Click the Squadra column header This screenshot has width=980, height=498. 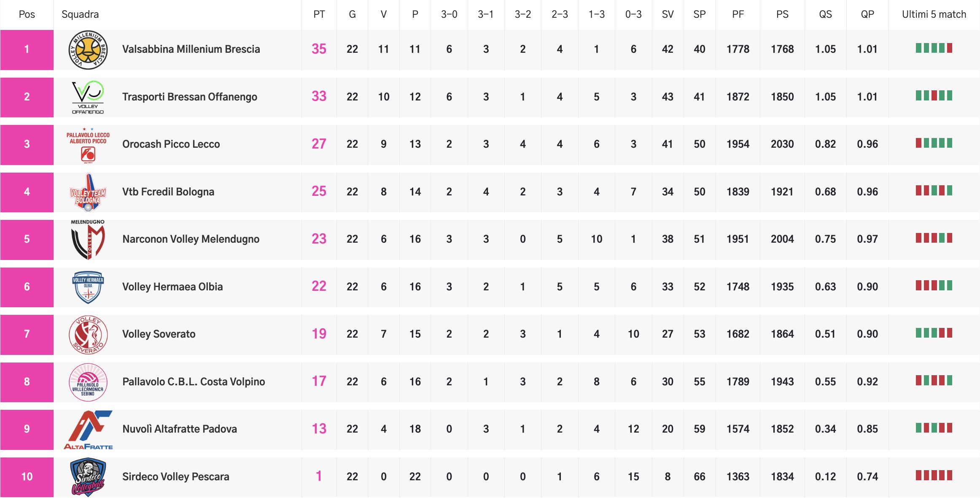[80, 14]
